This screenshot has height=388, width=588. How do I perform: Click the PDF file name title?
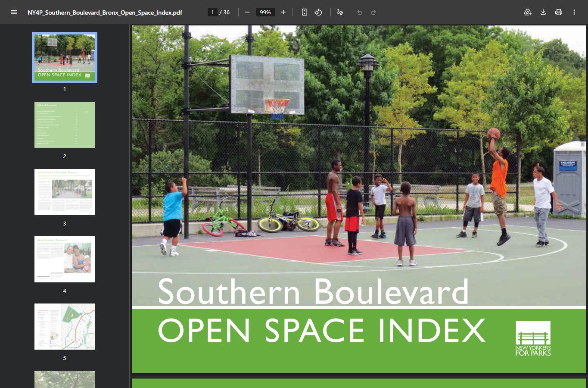105,13
